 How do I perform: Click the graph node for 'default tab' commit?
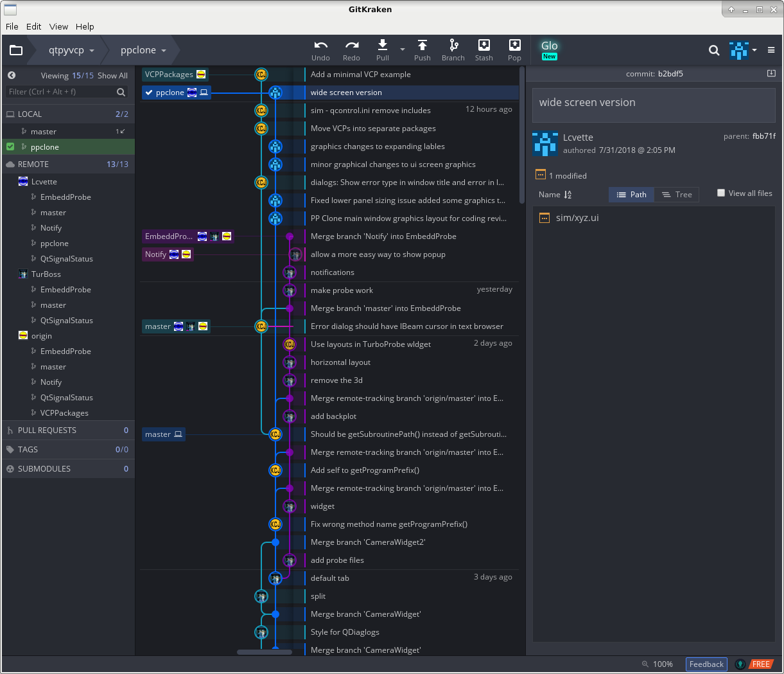tap(275, 578)
